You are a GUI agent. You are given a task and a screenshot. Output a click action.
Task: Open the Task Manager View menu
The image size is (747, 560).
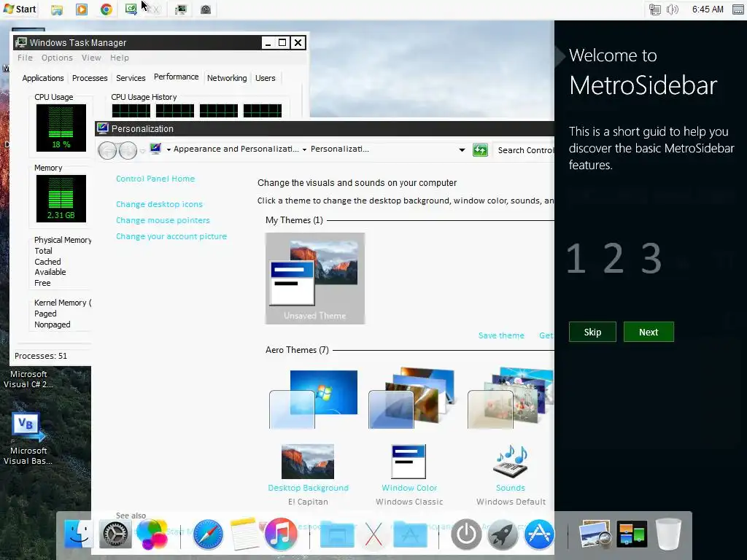(x=91, y=58)
